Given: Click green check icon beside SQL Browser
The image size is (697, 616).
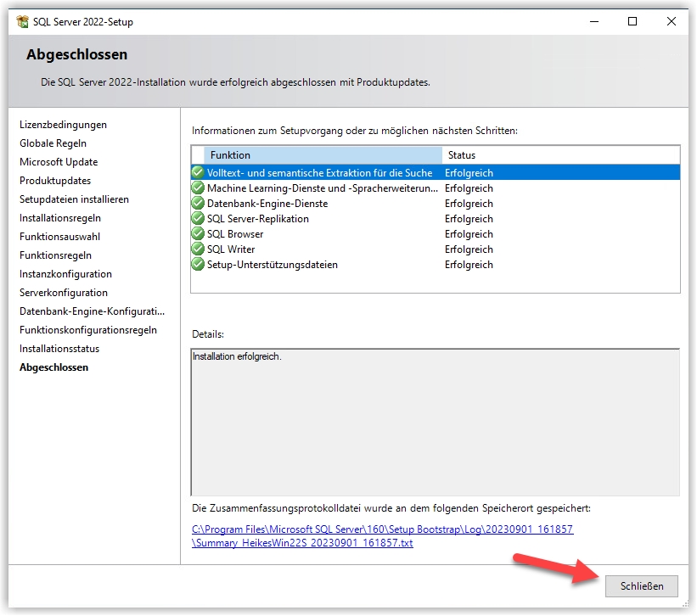Looking at the screenshot, I should tap(198, 233).
